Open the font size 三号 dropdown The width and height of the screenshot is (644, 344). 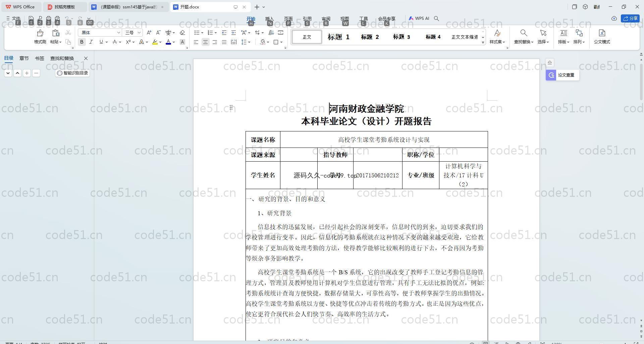139,33
